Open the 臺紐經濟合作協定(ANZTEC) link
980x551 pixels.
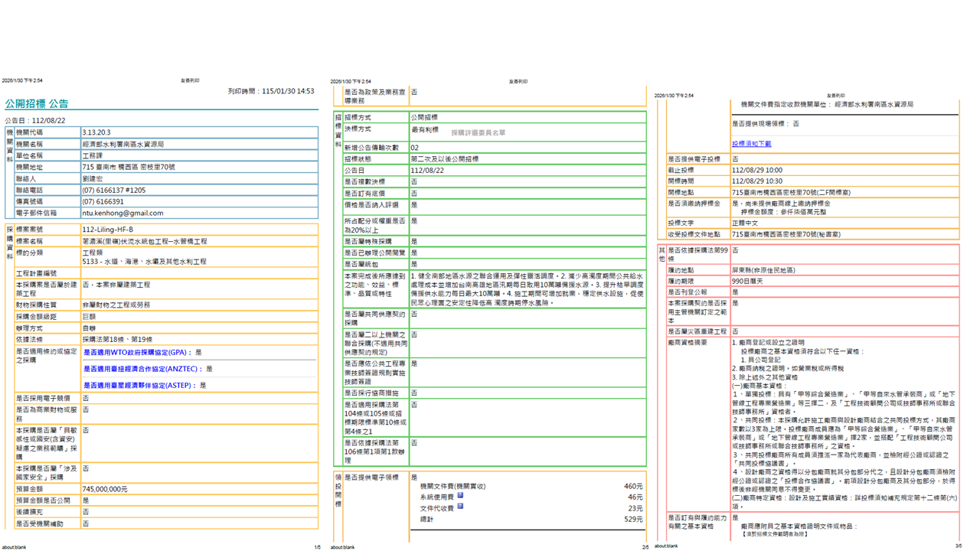pos(142,369)
